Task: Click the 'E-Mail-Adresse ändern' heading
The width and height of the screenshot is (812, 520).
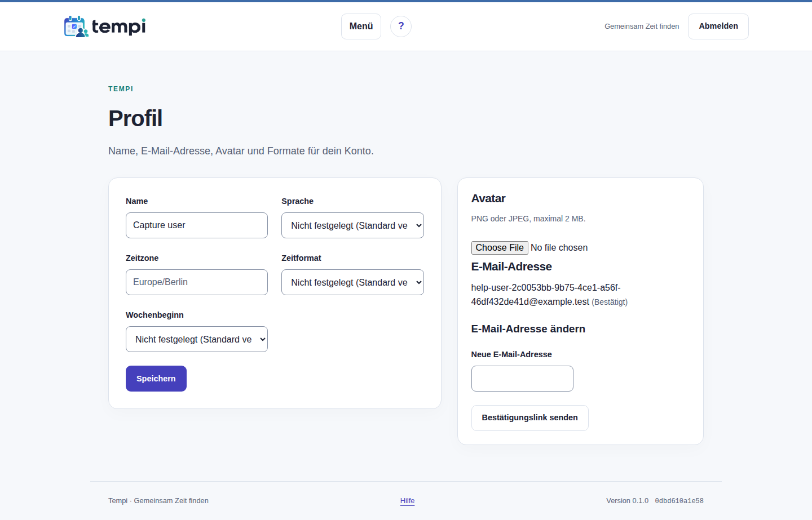Action: pyautogui.click(x=528, y=329)
